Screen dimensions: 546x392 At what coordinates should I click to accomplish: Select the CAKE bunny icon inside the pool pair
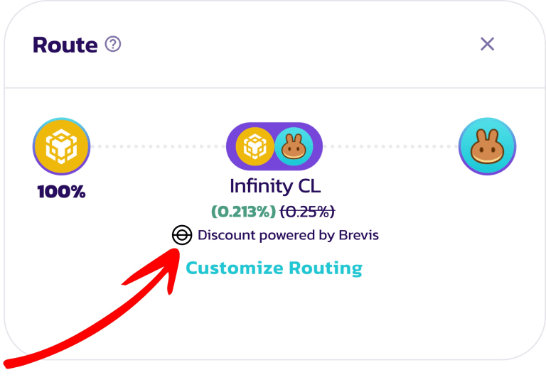(x=293, y=147)
